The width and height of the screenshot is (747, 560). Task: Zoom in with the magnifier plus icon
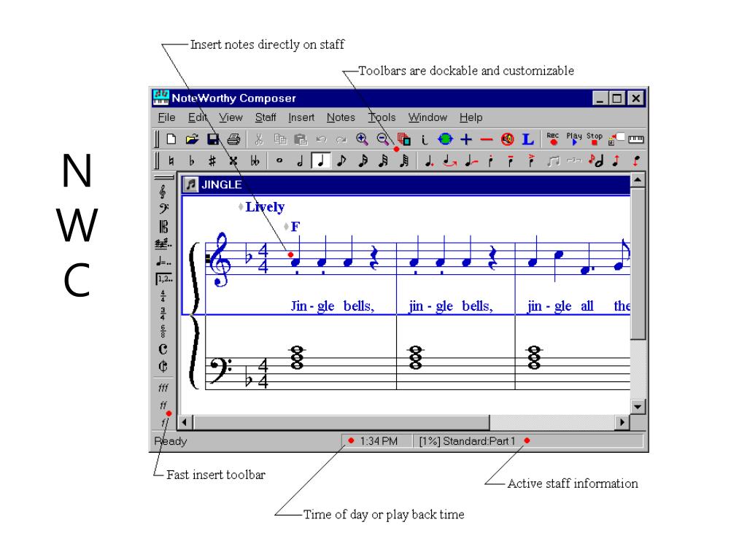point(362,139)
